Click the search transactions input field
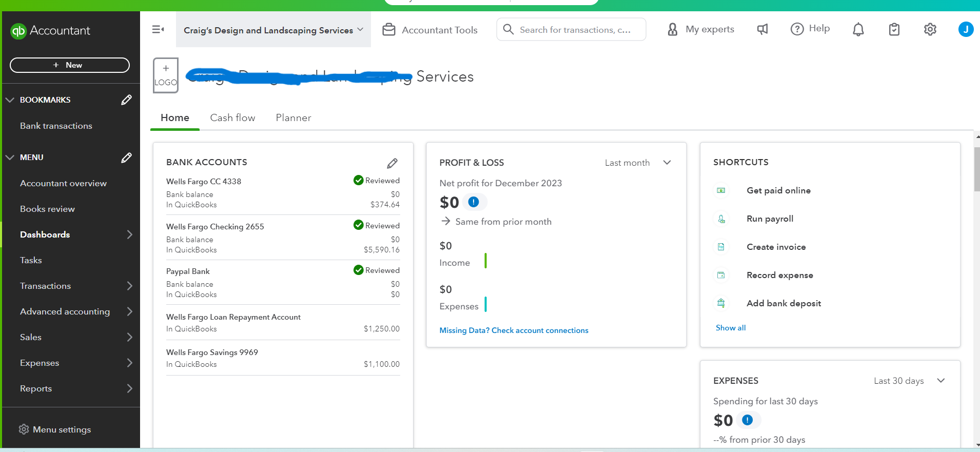Viewport: 980px width, 452px height. click(576, 30)
